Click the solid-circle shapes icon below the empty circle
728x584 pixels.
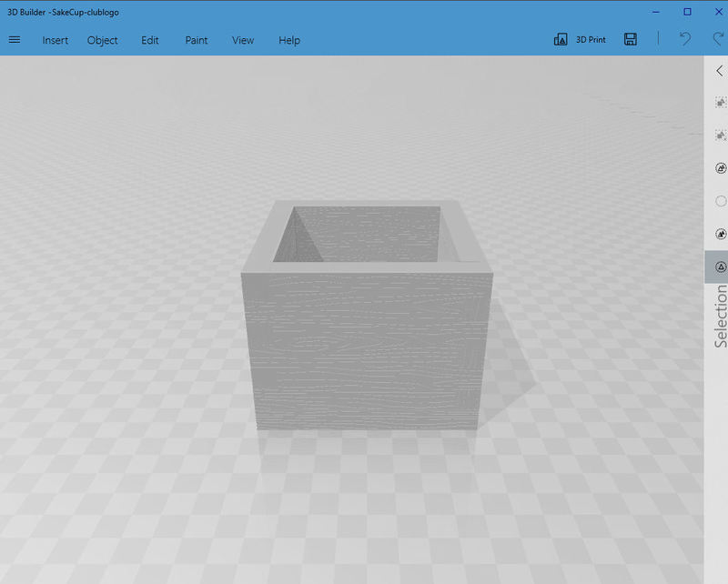721,234
